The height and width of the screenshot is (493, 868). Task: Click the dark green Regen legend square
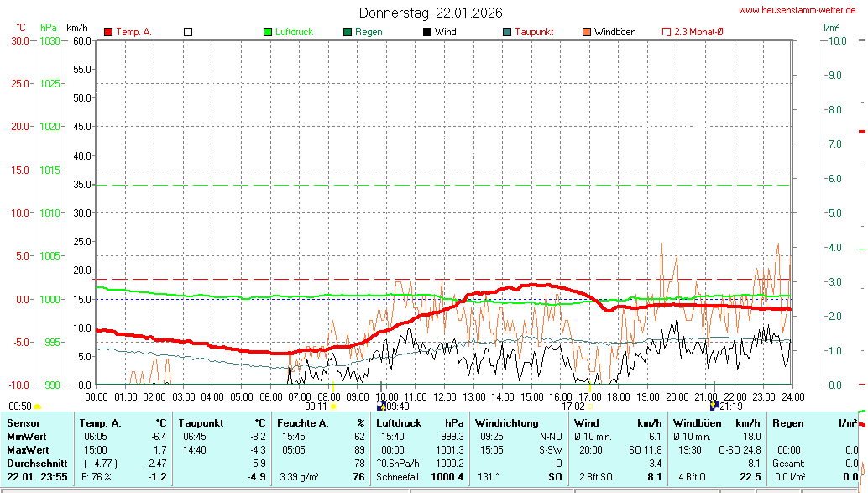pos(348,32)
